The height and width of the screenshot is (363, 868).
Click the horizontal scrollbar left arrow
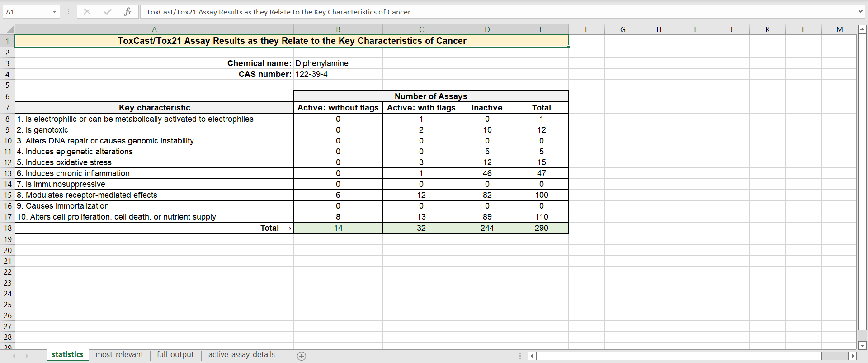[532, 356]
